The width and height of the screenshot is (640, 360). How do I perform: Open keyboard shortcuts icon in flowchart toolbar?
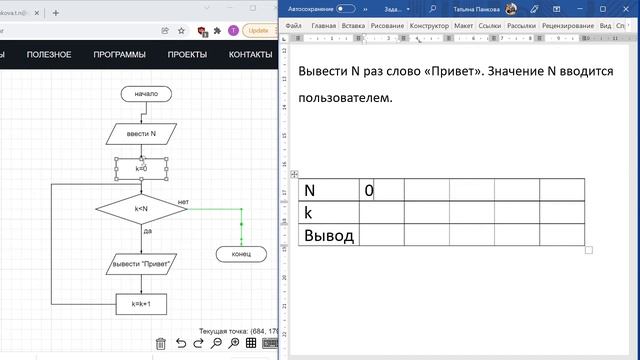[x=270, y=343]
